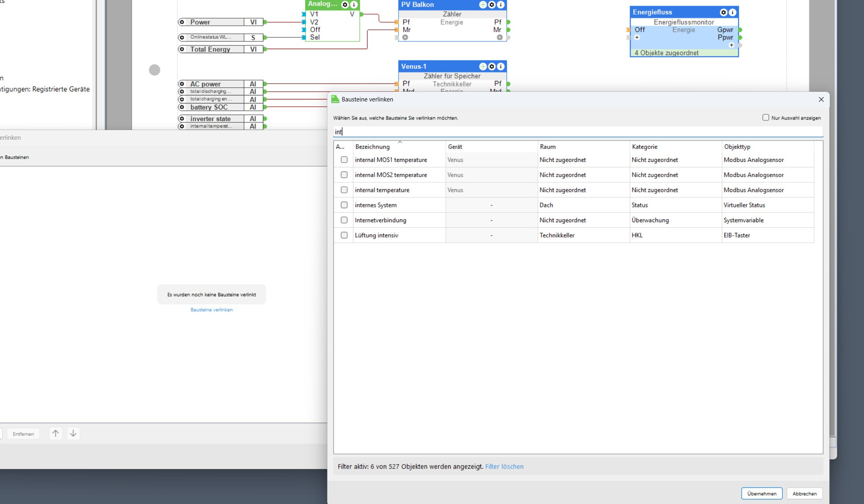Image resolution: width=864 pixels, height=504 pixels.
Task: Click info icon on Analog block
Action: pos(354,5)
